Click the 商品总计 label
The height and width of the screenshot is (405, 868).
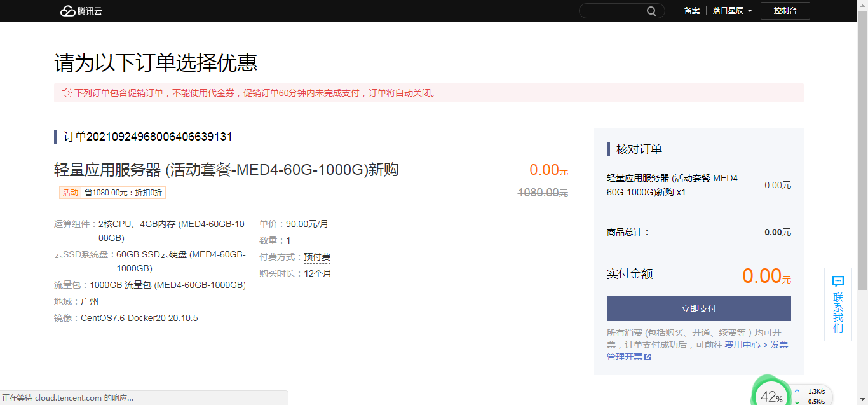[x=628, y=232]
